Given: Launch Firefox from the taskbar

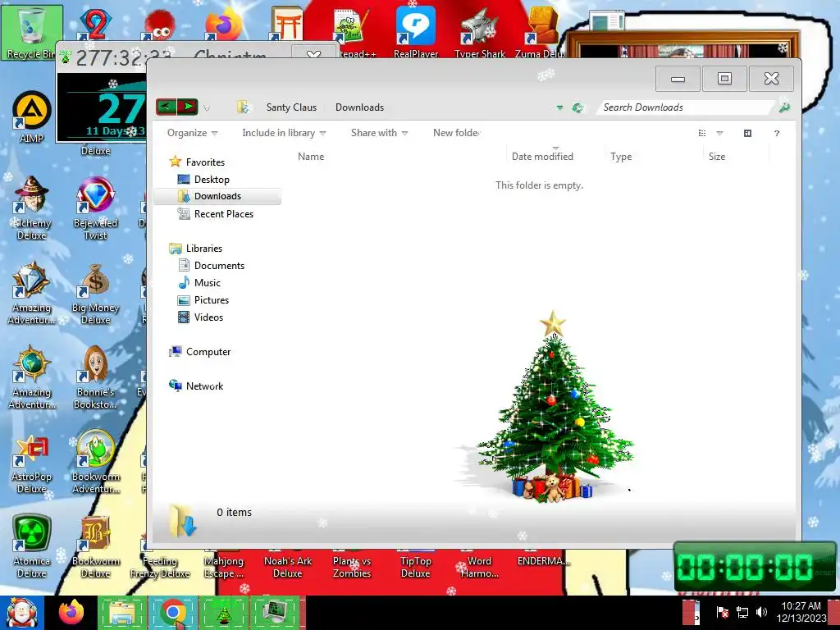Looking at the screenshot, I should click(71, 613).
